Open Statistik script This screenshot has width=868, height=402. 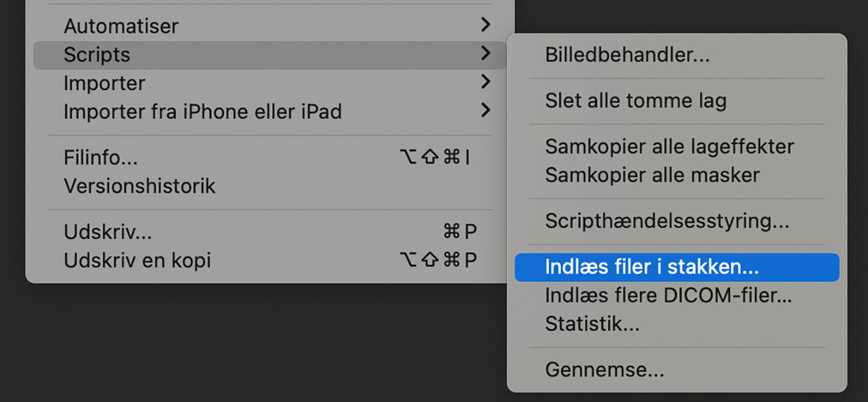point(592,324)
